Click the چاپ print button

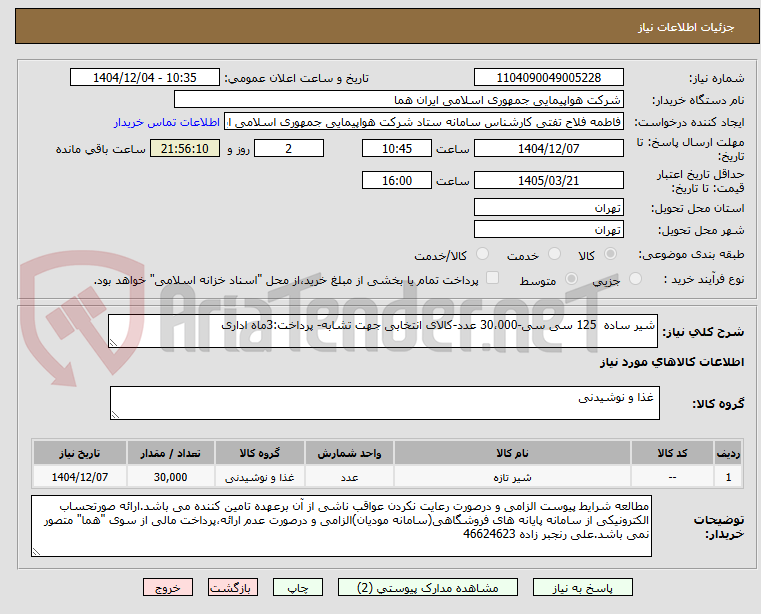point(298,587)
